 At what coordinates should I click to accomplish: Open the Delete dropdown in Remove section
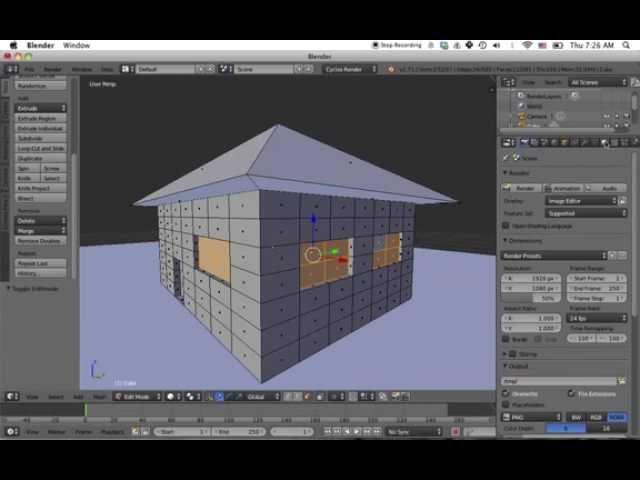click(40, 220)
